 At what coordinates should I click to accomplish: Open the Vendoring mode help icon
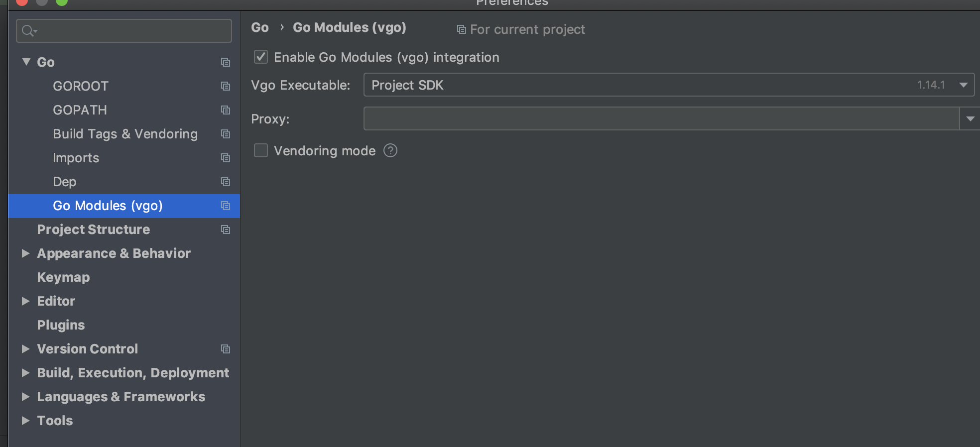(390, 150)
